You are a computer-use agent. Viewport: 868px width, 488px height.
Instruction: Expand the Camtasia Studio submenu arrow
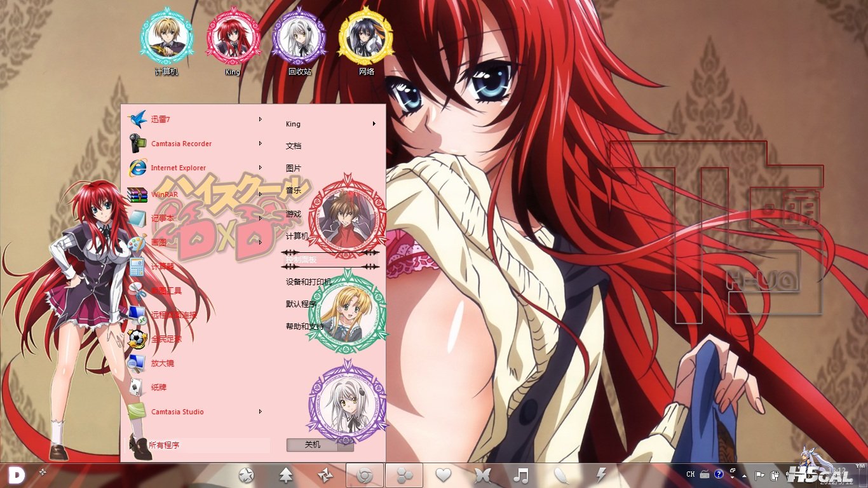261,412
